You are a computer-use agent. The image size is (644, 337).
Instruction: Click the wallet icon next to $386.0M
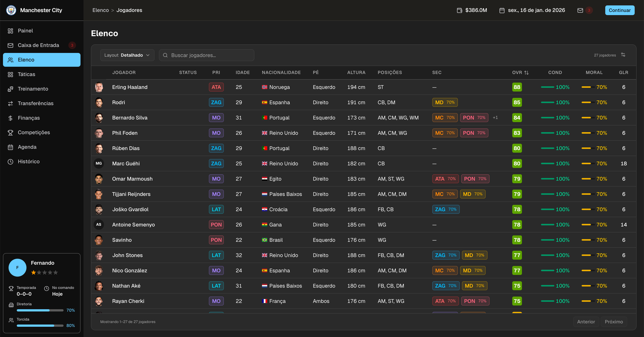point(459,10)
